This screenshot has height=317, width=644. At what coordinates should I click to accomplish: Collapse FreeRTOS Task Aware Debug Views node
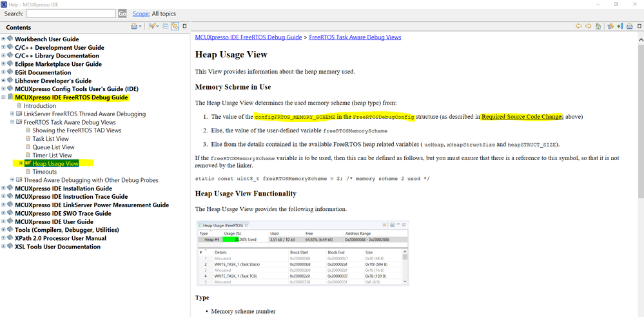point(12,122)
